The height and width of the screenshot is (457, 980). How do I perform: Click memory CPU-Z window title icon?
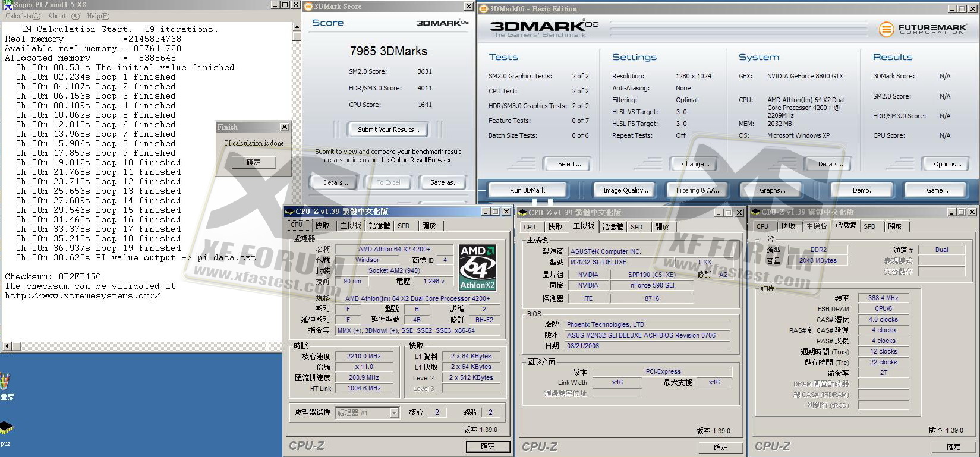coord(756,212)
